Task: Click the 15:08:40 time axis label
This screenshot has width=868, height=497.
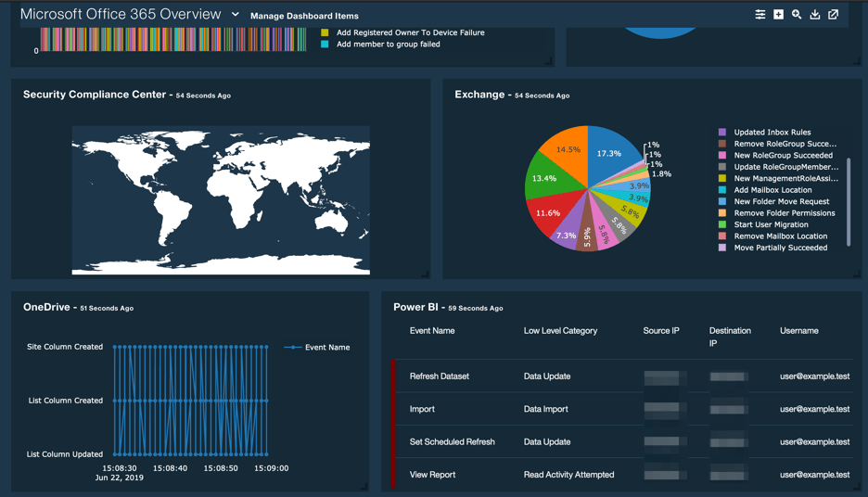Action: (170, 468)
